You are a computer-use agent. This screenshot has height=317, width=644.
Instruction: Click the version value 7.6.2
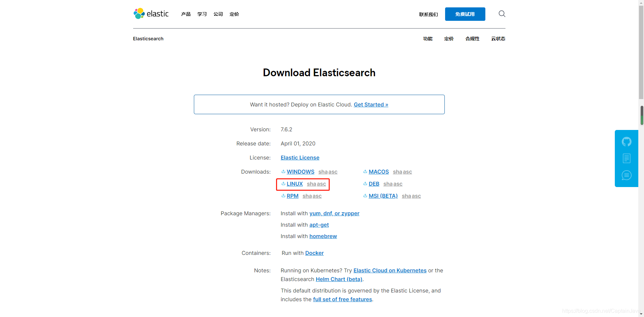pos(286,129)
